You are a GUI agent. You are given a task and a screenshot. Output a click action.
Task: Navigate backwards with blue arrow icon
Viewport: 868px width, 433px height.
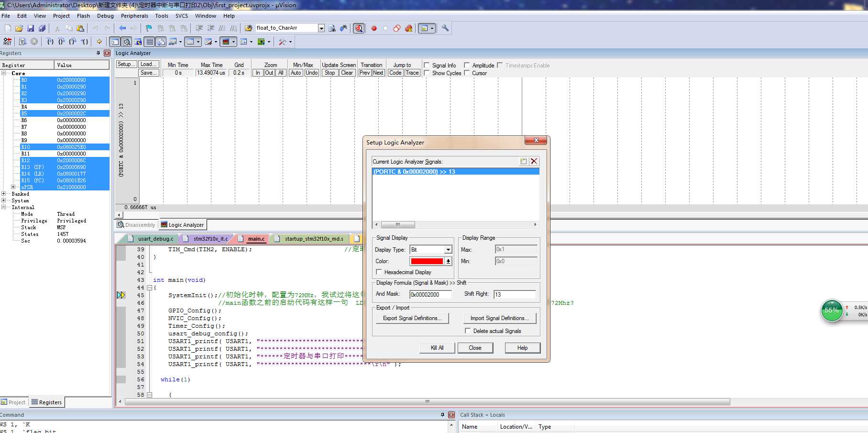click(122, 28)
